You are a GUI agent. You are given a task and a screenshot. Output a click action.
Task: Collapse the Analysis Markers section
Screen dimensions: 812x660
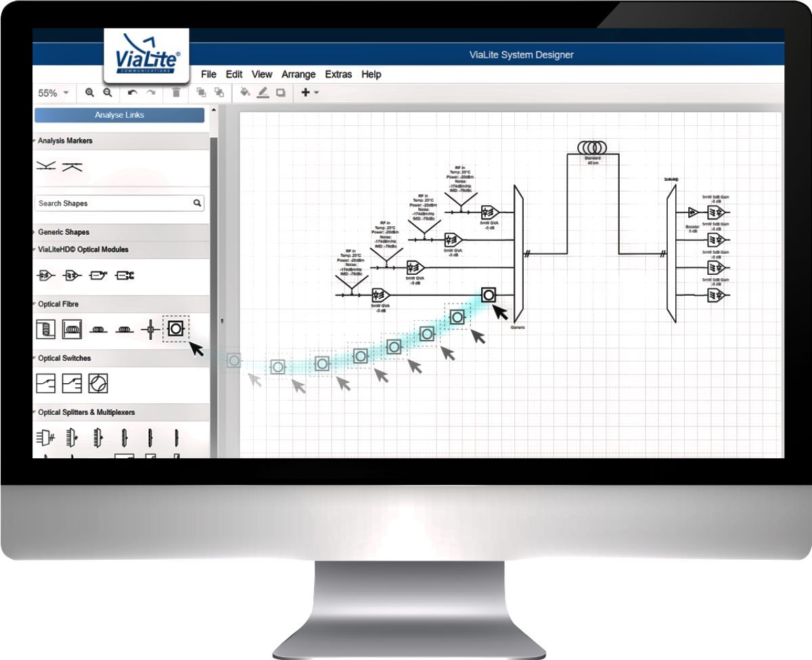[119, 141]
